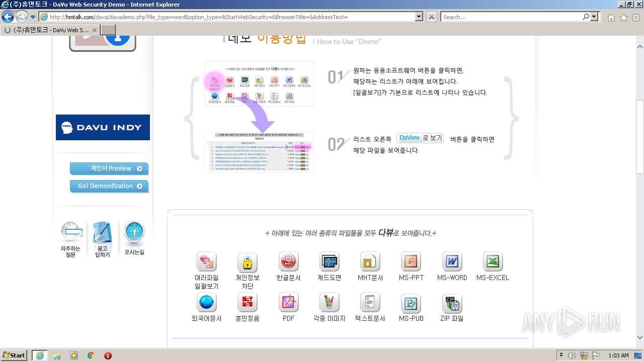Select the MHT문서 icon
The height and width of the screenshot is (362, 644).
click(x=370, y=262)
